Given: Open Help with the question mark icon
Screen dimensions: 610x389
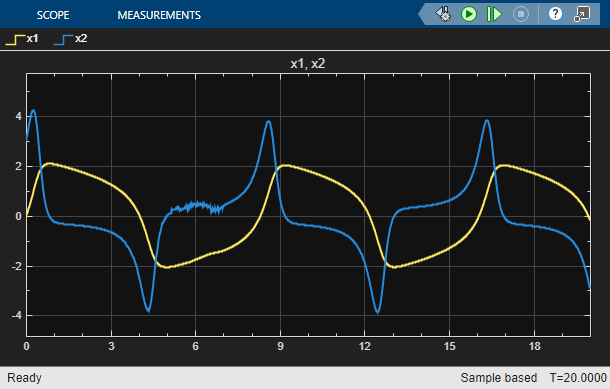Looking at the screenshot, I should 555,14.
